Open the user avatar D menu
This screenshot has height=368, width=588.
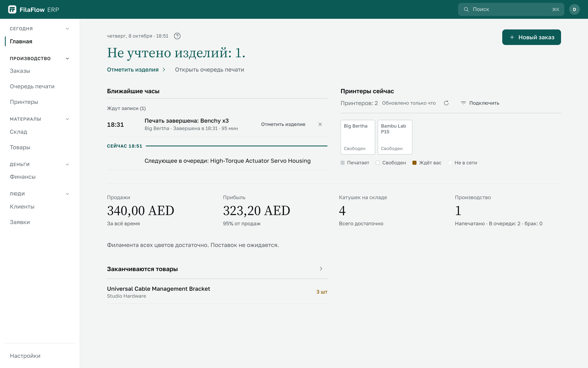pos(574,9)
